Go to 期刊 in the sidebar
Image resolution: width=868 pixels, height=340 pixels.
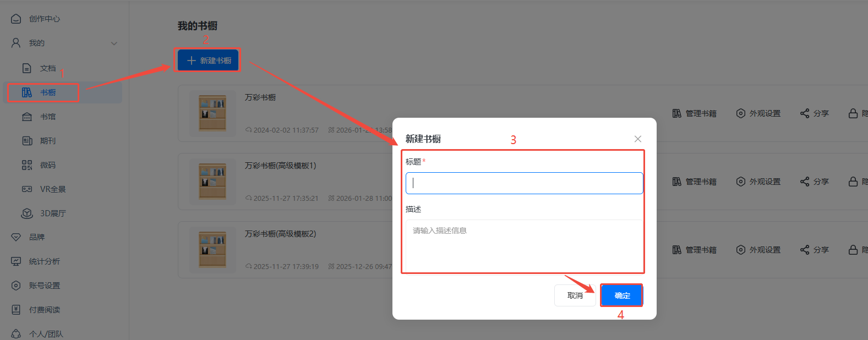47,141
